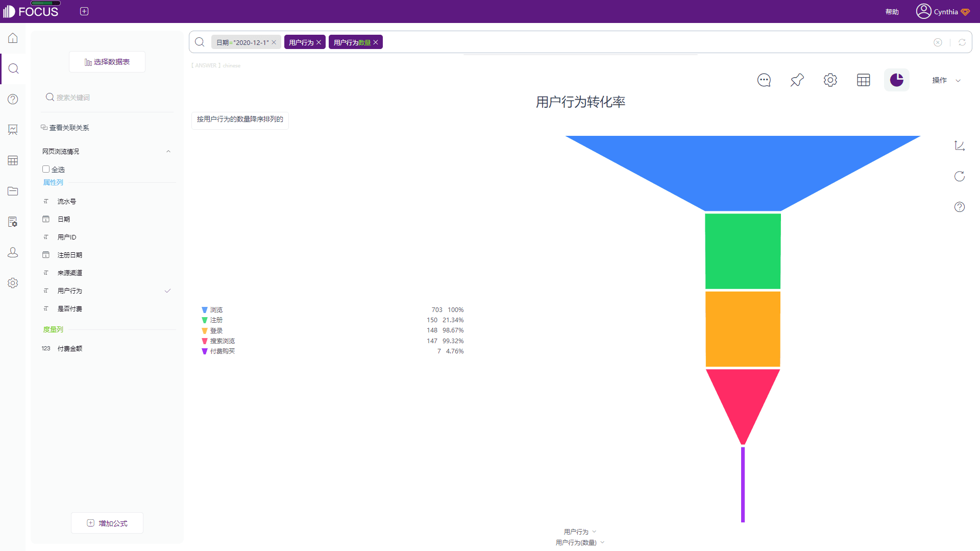Open new tab with plus icon
Image resolution: width=980 pixels, height=551 pixels.
84,11
